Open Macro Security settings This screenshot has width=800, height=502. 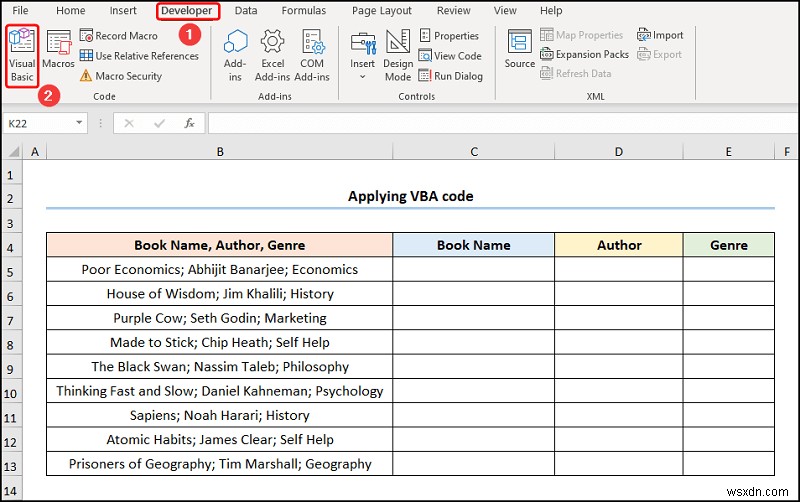click(121, 76)
